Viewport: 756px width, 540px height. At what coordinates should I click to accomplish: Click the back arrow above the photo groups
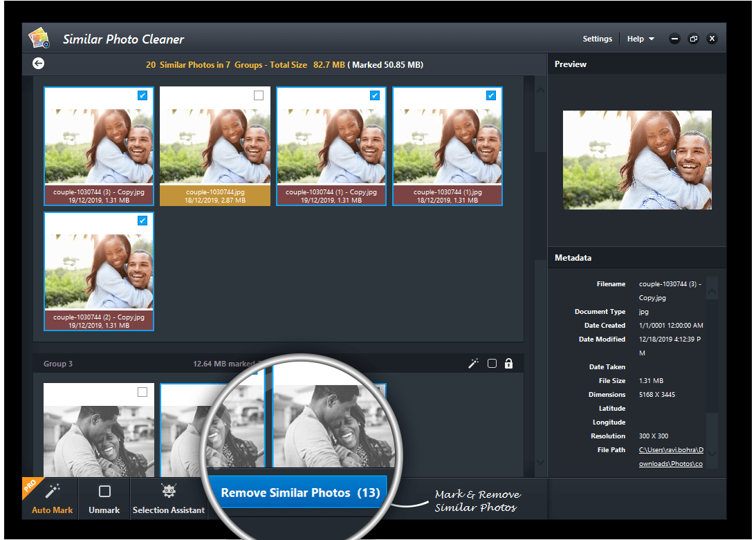(38, 63)
